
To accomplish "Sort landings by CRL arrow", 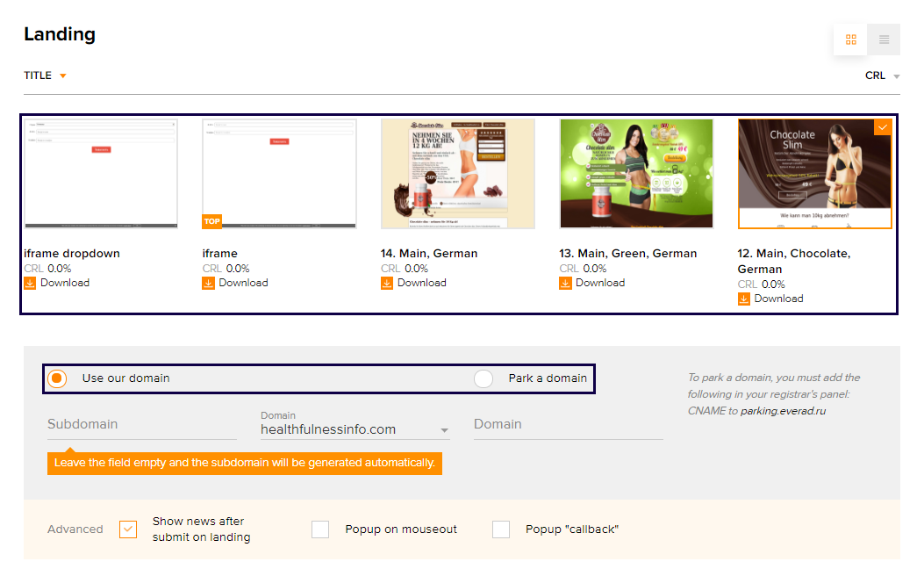I will (896, 76).
